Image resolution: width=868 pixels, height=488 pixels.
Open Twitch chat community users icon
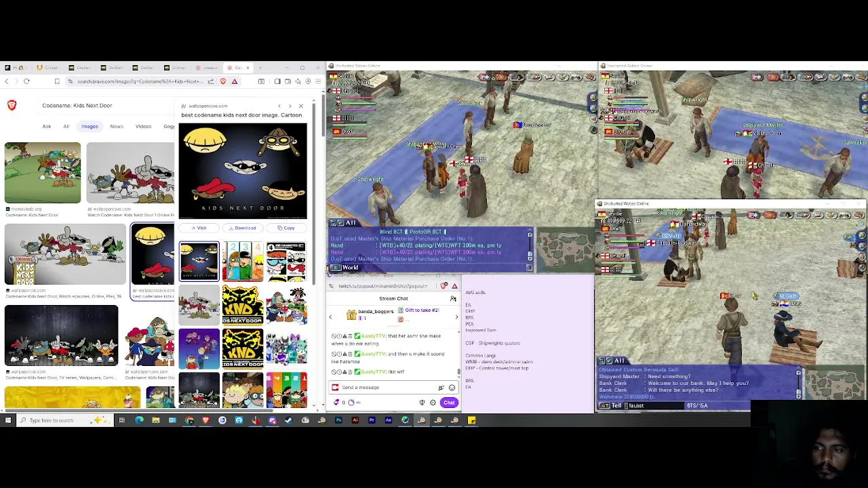[453, 298]
